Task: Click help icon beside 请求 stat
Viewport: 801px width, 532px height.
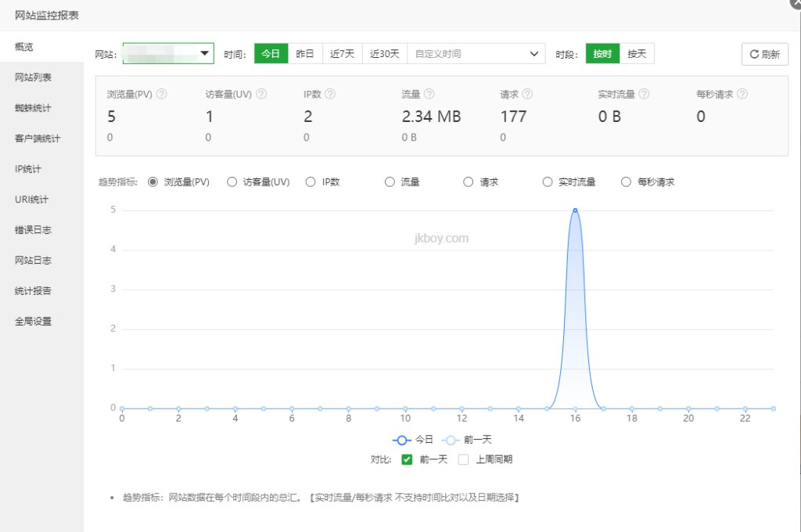Action: coord(527,94)
